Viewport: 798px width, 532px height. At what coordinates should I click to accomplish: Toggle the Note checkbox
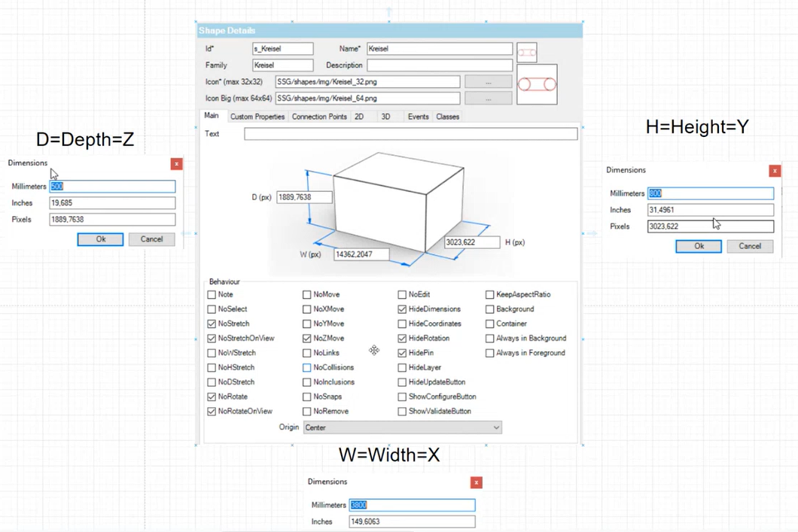pos(212,294)
